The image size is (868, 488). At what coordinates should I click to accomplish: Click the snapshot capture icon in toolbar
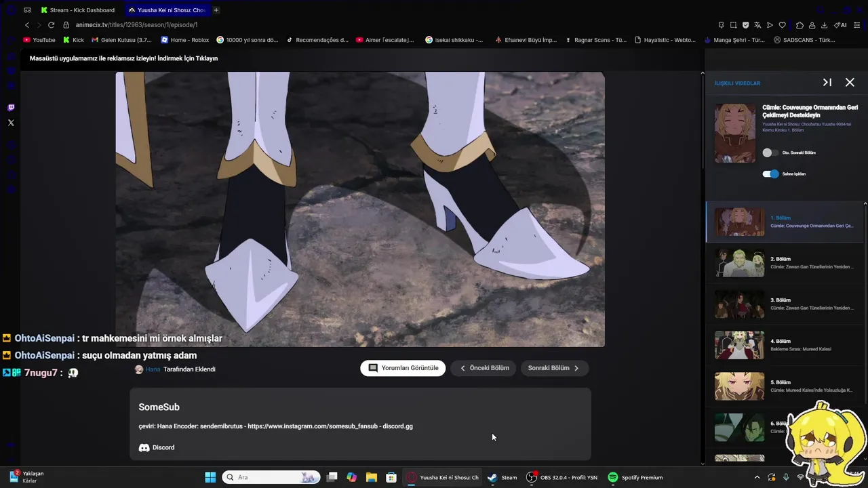click(x=733, y=25)
